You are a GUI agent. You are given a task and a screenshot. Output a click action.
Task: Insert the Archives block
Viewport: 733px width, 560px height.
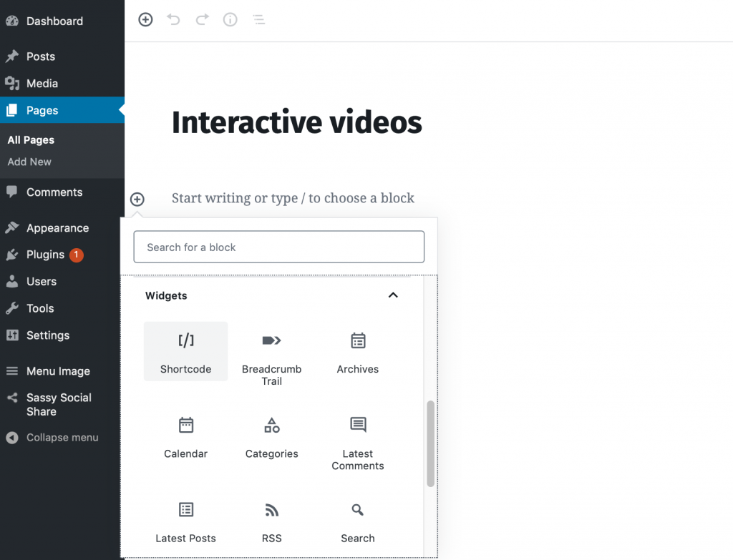358,351
